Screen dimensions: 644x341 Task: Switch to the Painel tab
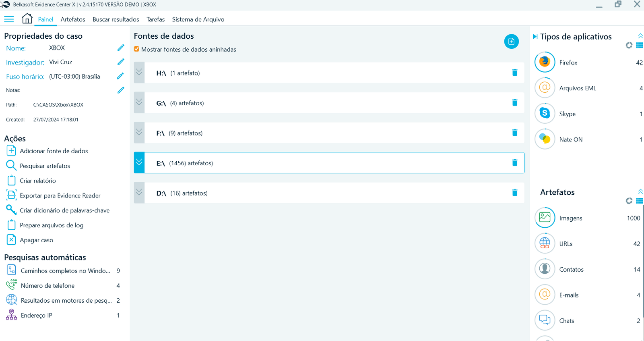coord(45,19)
